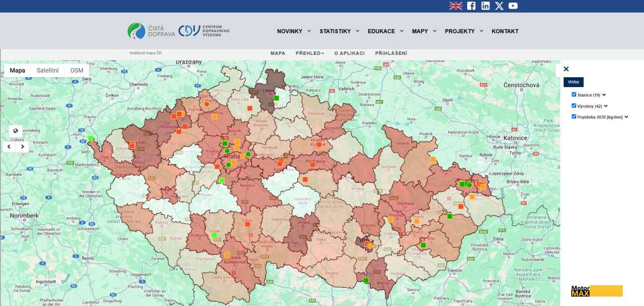Go to previous map view arrow
The image size is (644, 306).
click(9, 147)
